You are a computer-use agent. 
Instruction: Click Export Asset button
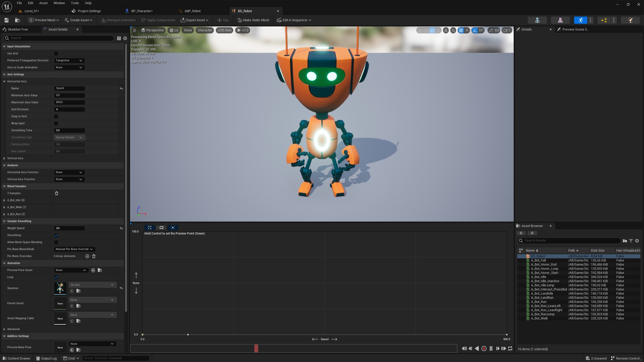194,20
